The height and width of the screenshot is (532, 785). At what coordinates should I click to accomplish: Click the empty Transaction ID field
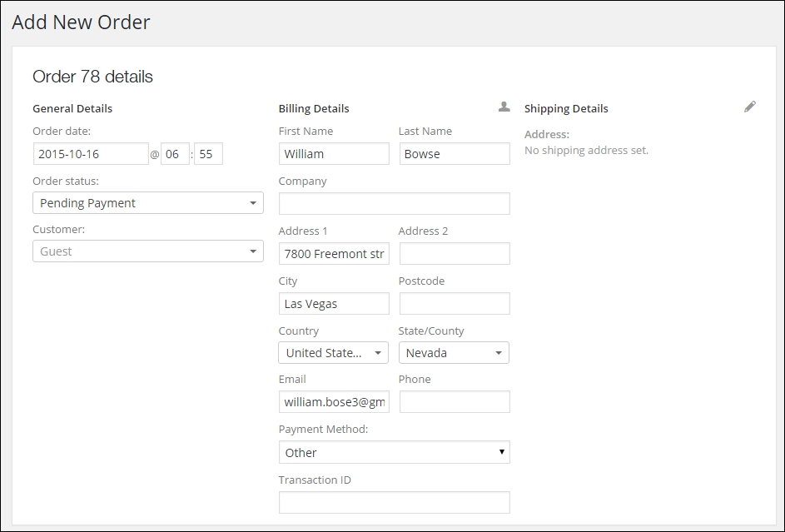coord(394,502)
